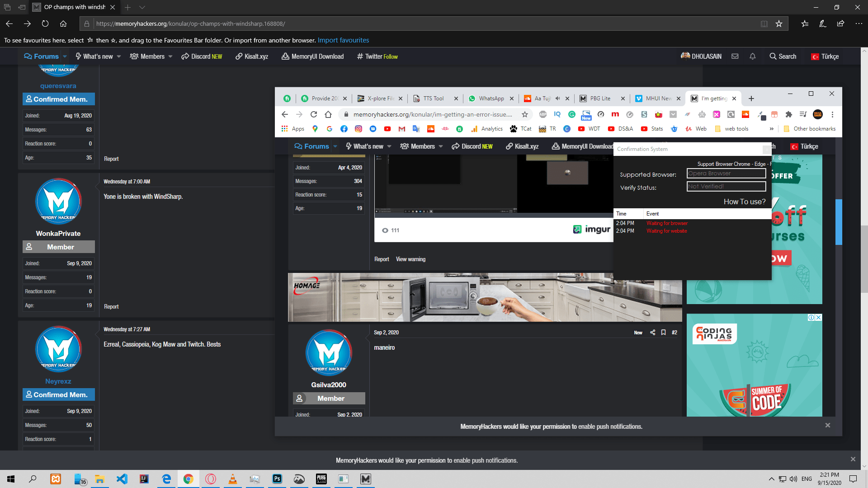Image resolution: width=868 pixels, height=488 pixels.
Task: Open the Discord NEW link
Action: coord(202,56)
